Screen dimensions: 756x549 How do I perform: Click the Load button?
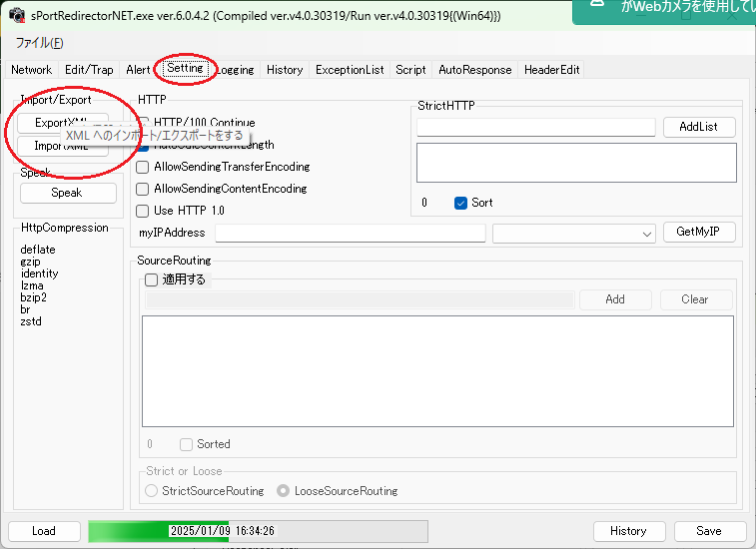point(44,531)
